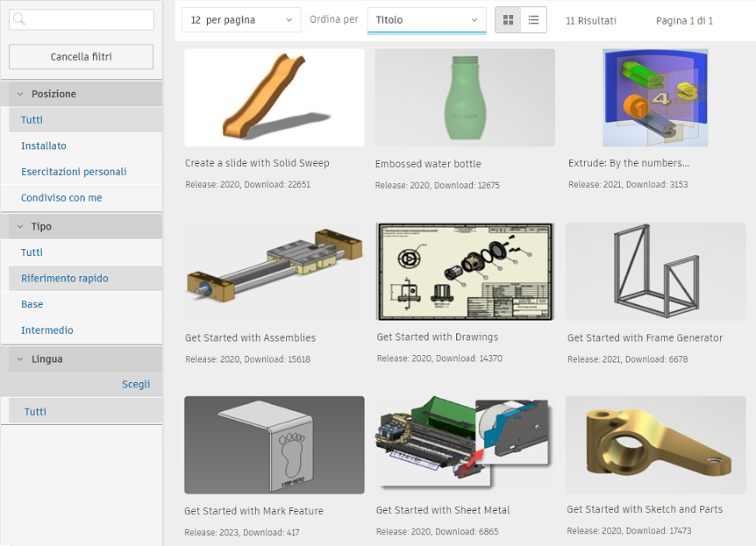The height and width of the screenshot is (546, 756).
Task: Select Tutti under Lingua
Action: [x=85, y=412]
